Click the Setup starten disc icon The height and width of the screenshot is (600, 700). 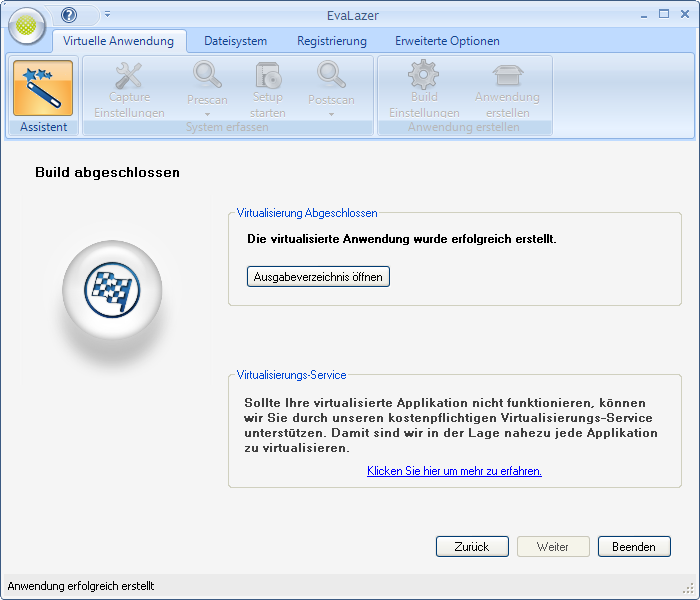tap(267, 75)
